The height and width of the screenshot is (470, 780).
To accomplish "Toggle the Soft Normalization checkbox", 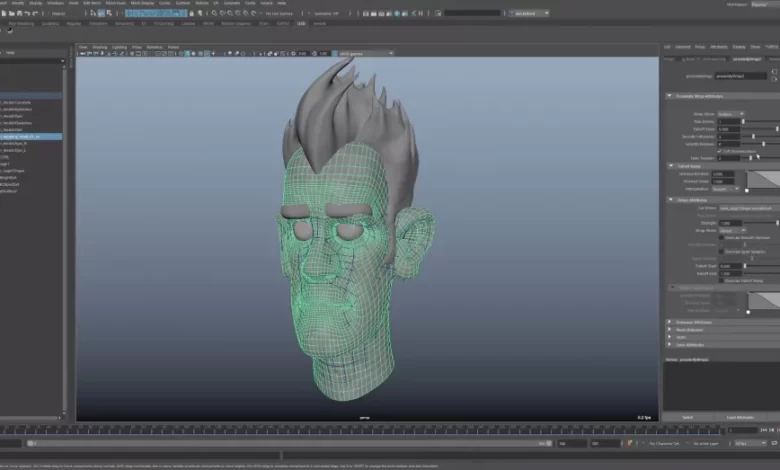I will [x=720, y=150].
